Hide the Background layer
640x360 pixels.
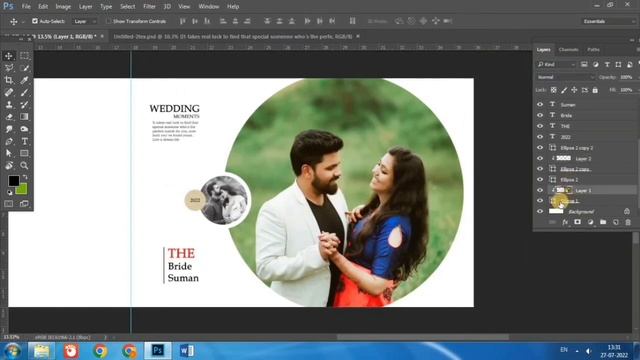point(540,211)
